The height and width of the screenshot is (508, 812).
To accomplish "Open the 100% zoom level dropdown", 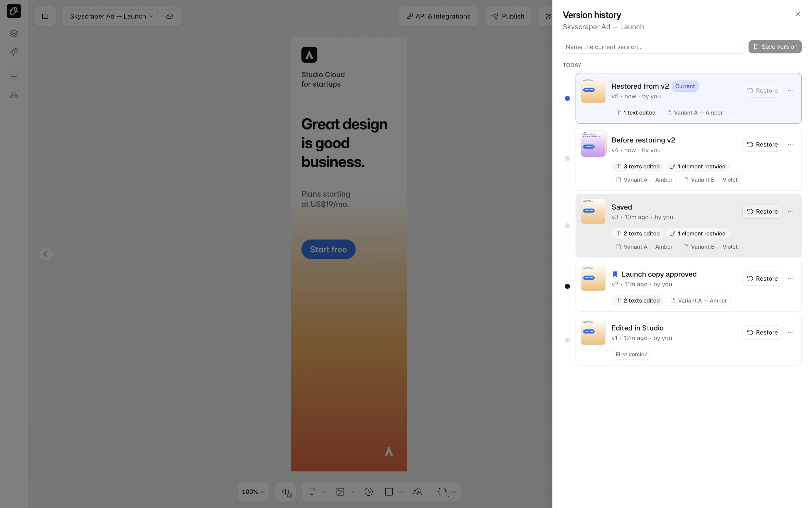I will (253, 492).
